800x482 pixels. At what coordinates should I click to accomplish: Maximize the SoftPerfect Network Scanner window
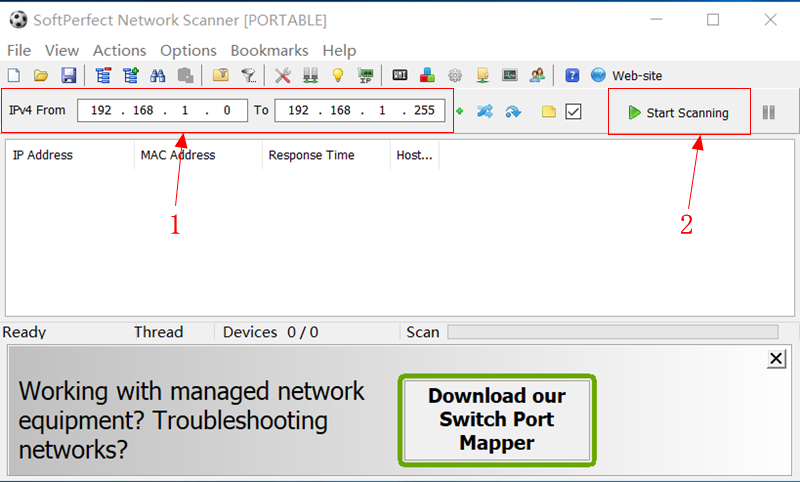[713, 20]
